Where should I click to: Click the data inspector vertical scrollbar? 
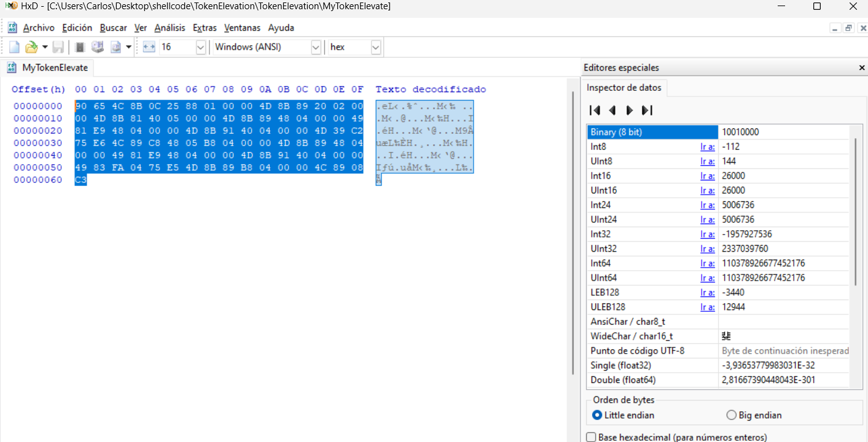[854, 212]
